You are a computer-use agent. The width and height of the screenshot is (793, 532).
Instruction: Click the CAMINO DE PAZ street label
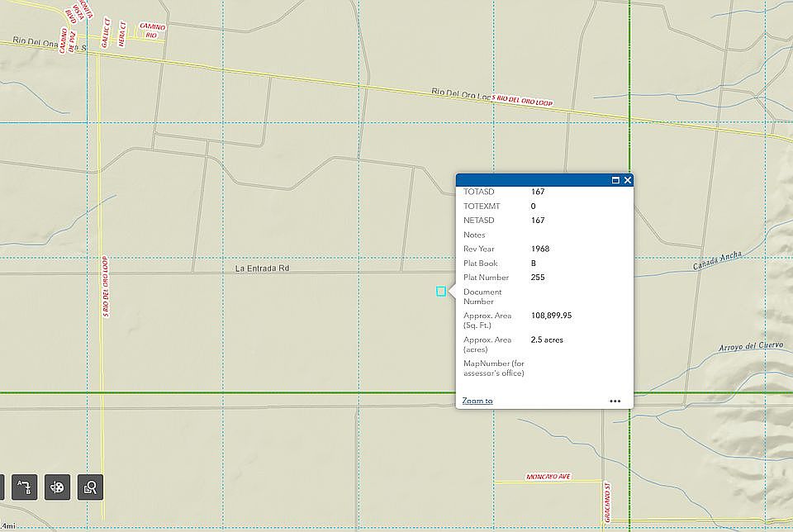point(67,40)
